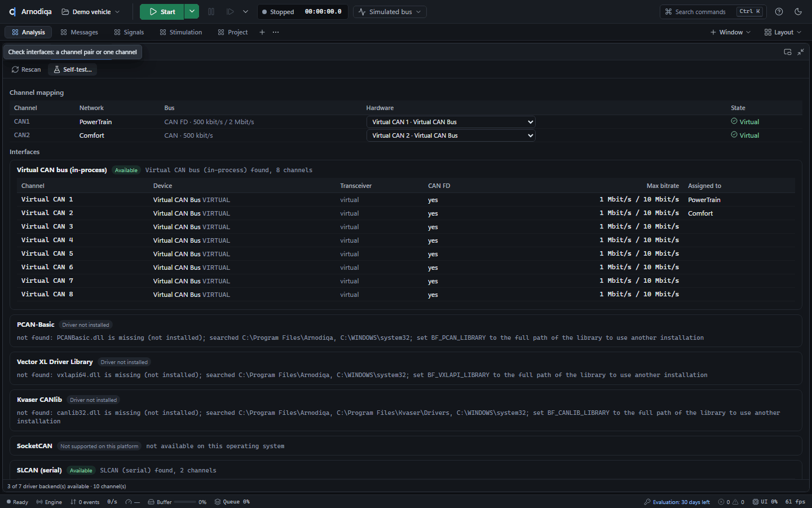Switch to the Signals tab
Viewport: 812px width, 508px height.
(x=129, y=32)
